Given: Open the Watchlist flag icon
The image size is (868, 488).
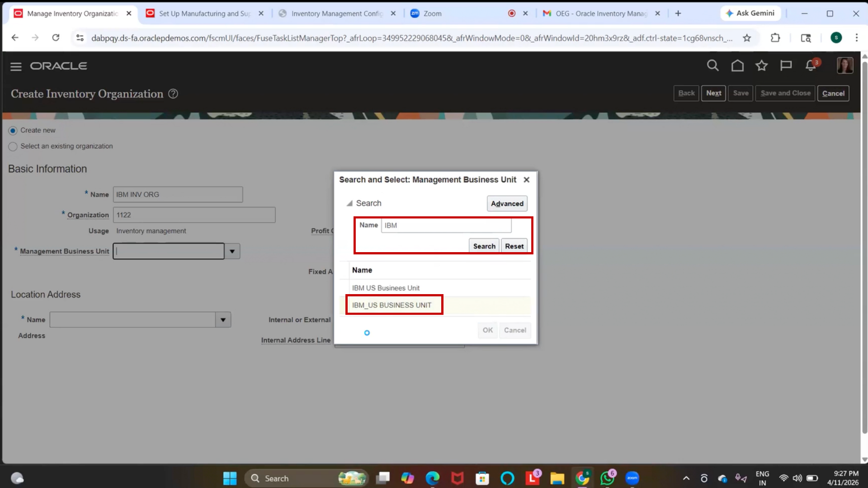Looking at the screenshot, I should (786, 66).
